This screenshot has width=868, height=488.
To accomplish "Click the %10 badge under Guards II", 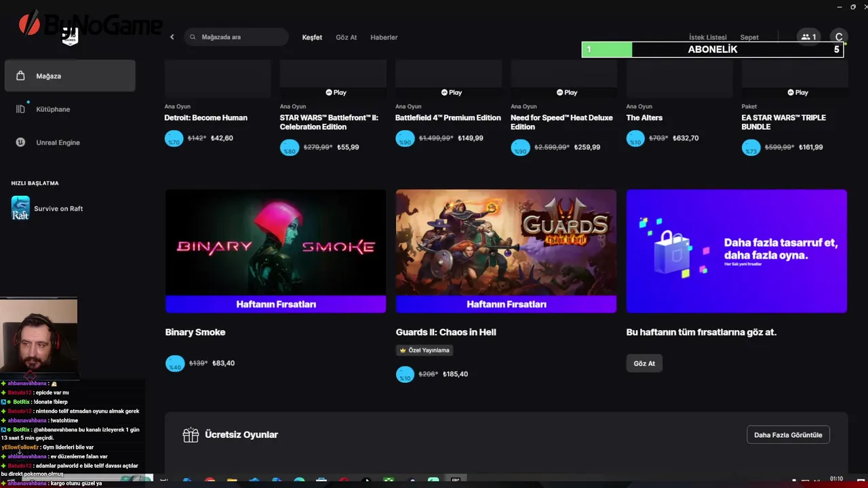I will (405, 375).
